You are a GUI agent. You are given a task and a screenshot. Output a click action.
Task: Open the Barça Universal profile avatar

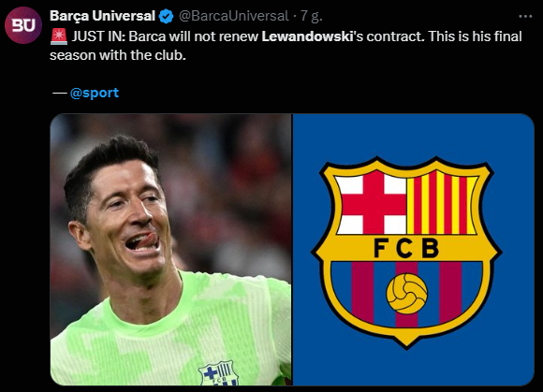pyautogui.click(x=23, y=25)
